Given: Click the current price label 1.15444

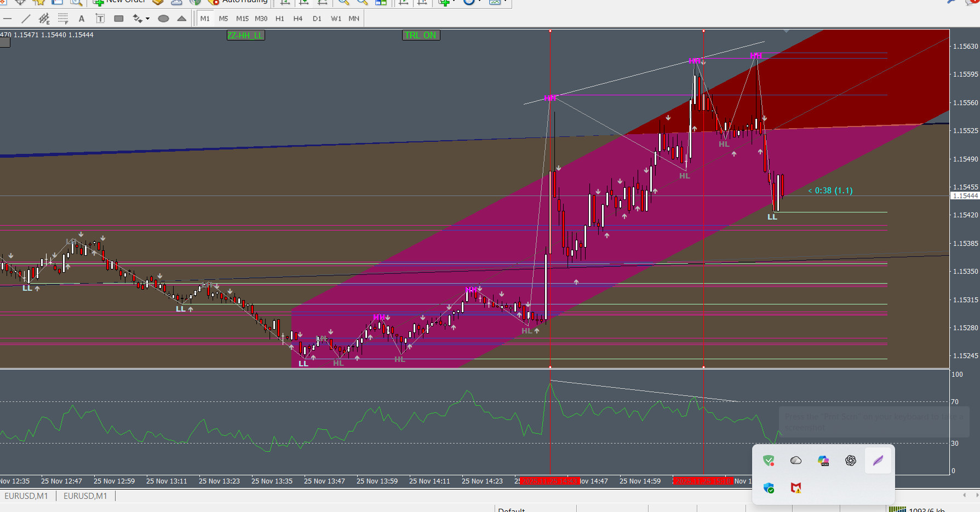Looking at the screenshot, I should (965, 196).
